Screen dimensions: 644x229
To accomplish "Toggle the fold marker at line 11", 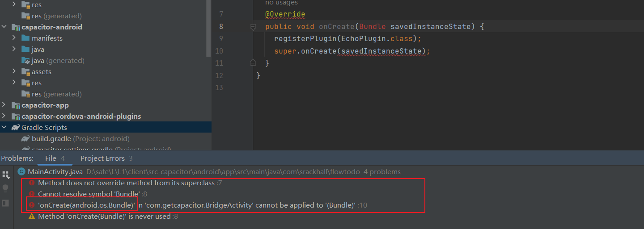I will pos(253,63).
